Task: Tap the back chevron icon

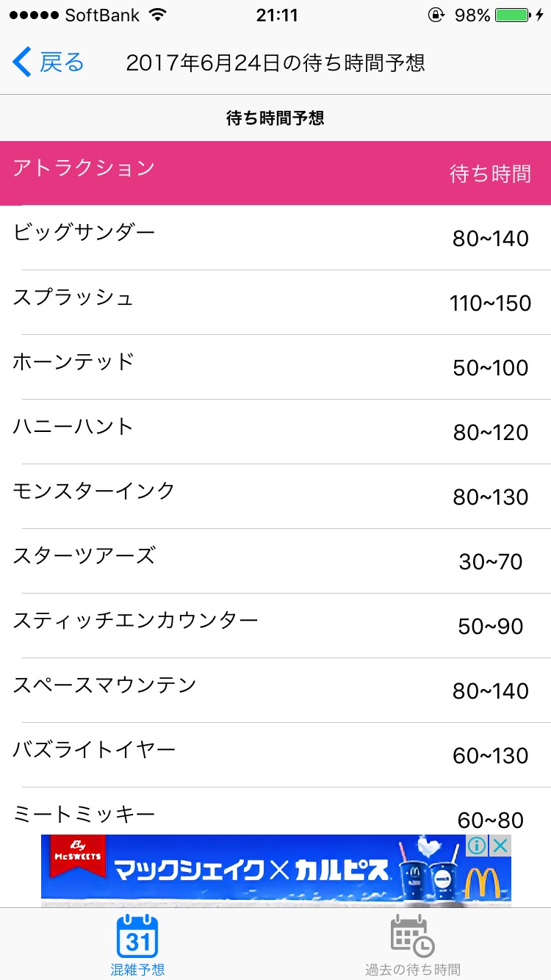Action: tap(22, 62)
